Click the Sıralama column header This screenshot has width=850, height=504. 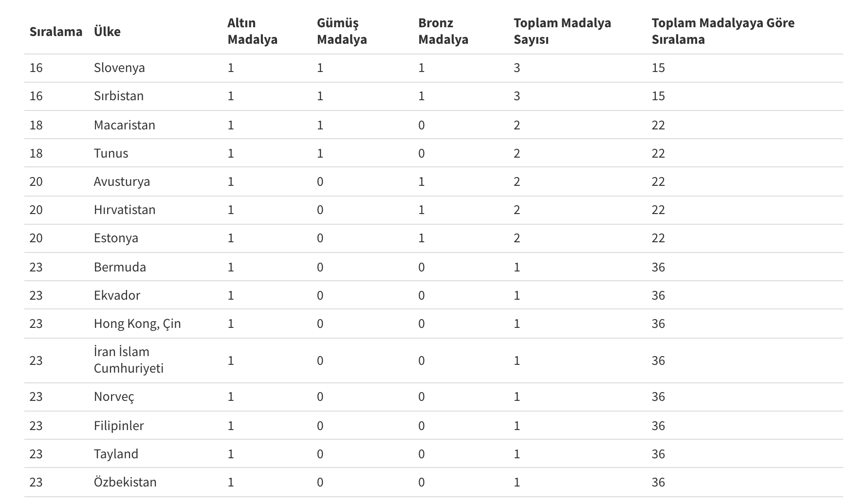pos(55,32)
